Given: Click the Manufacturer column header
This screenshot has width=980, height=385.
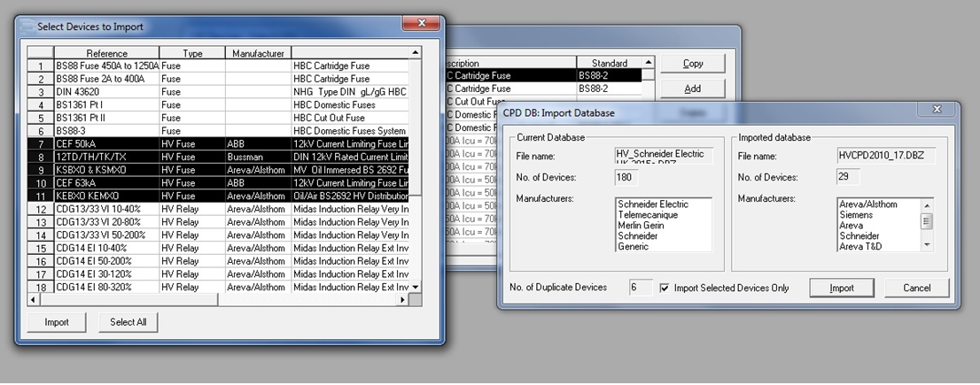Looking at the screenshot, I should click(258, 53).
